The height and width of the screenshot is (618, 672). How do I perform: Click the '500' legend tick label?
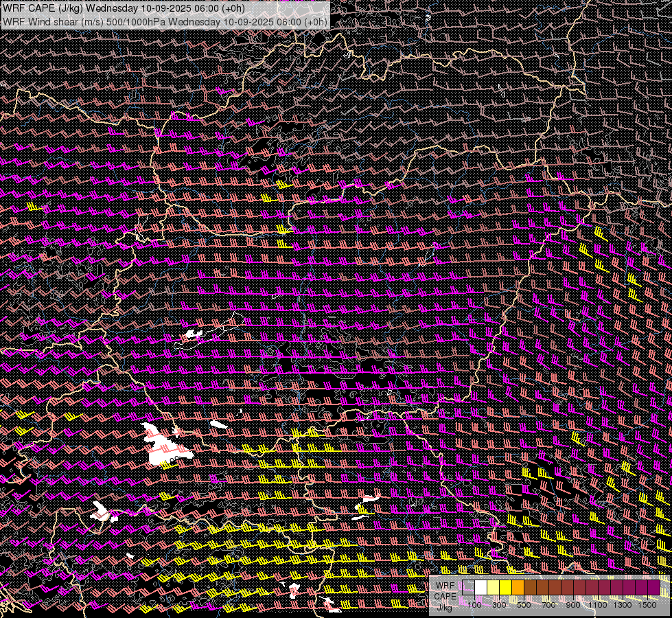tap(524, 605)
